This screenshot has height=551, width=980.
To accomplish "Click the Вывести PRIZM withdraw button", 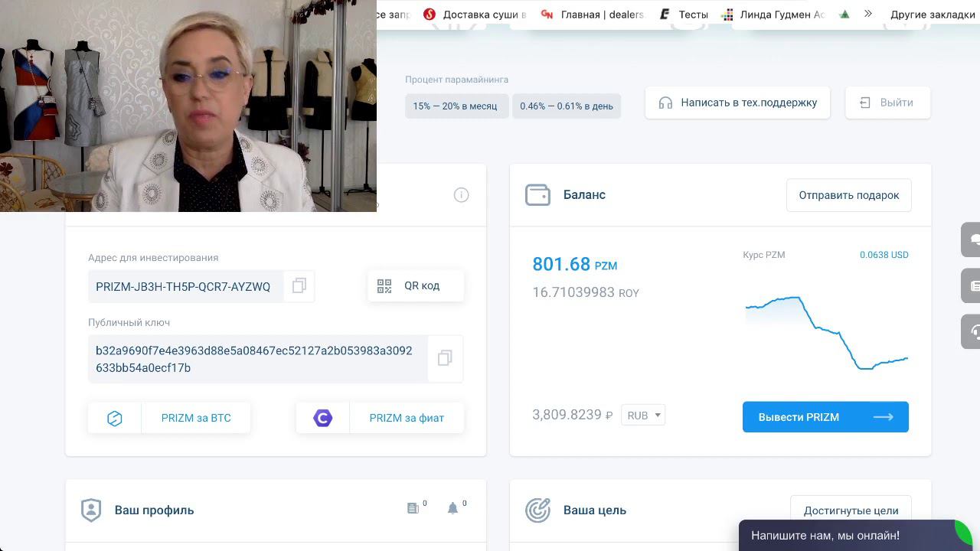I will pos(825,417).
